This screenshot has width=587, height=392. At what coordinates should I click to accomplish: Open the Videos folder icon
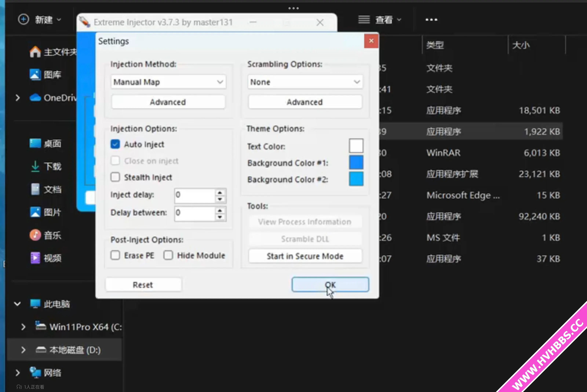[x=35, y=258]
